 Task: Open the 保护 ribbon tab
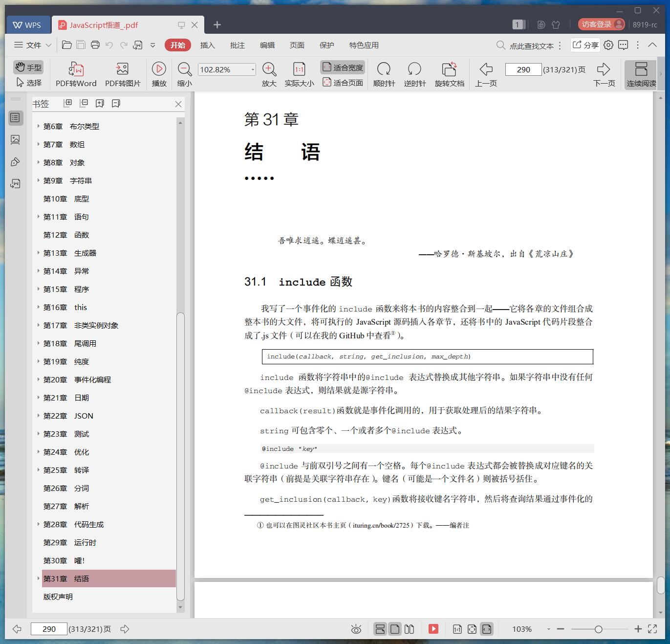tap(326, 45)
